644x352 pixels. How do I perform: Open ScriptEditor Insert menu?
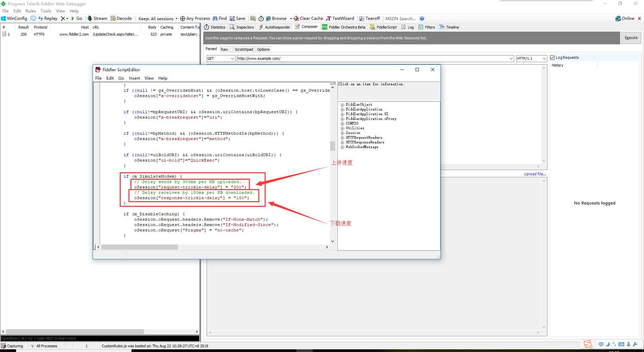pyautogui.click(x=134, y=78)
